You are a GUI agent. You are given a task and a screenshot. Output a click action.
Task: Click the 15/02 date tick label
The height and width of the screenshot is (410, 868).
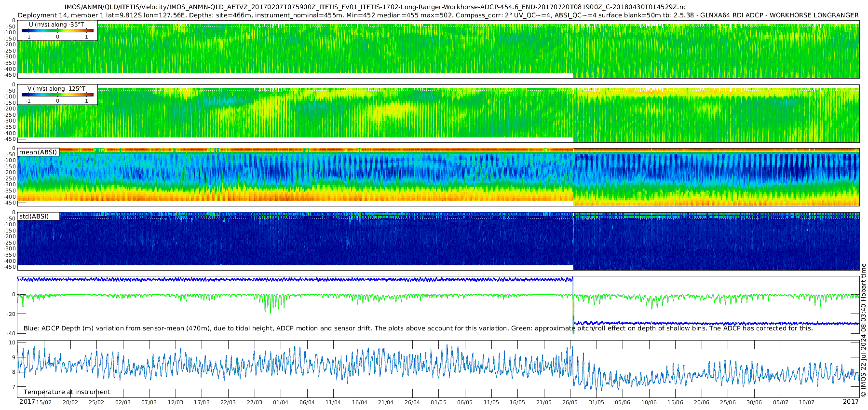(x=44, y=402)
